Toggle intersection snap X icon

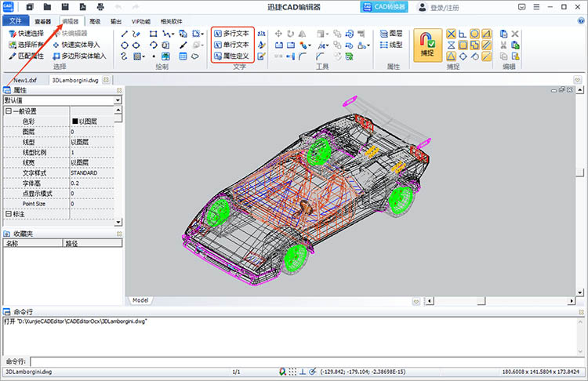coord(451,34)
